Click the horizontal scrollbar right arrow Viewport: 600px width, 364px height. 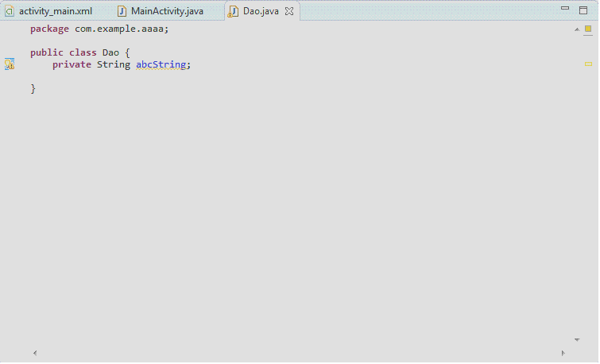tap(563, 353)
